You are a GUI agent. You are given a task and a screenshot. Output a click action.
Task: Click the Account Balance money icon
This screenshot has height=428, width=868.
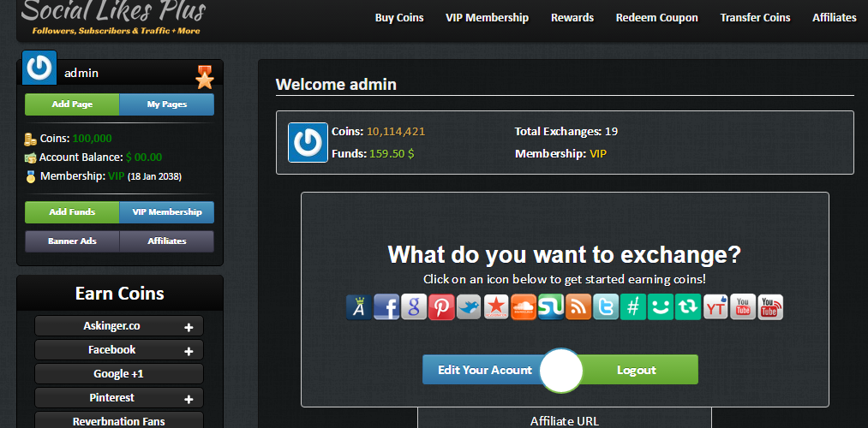click(x=31, y=158)
